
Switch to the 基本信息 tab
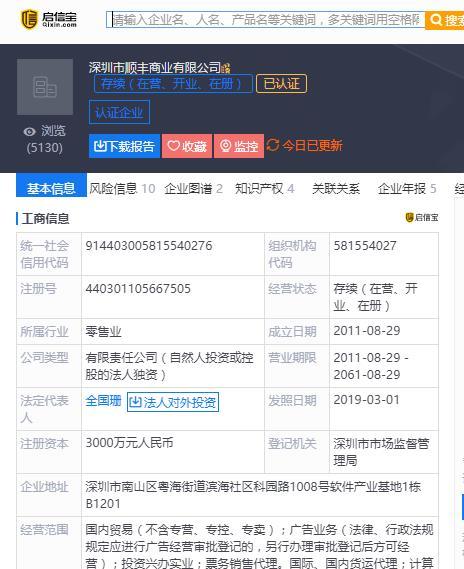(x=51, y=189)
